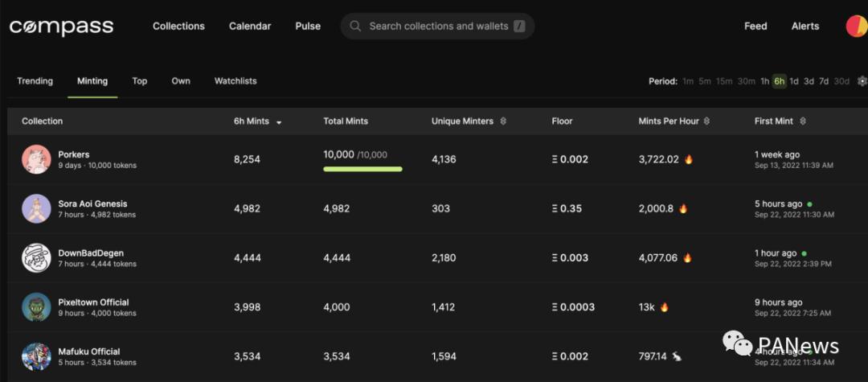Switch to the Trending tab
The image size is (868, 382).
point(35,81)
